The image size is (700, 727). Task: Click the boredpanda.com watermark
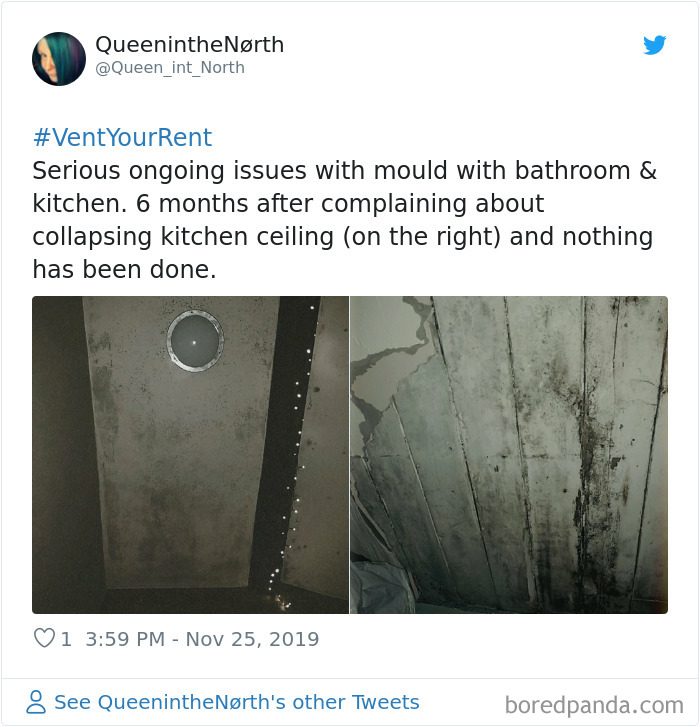[x=594, y=705]
